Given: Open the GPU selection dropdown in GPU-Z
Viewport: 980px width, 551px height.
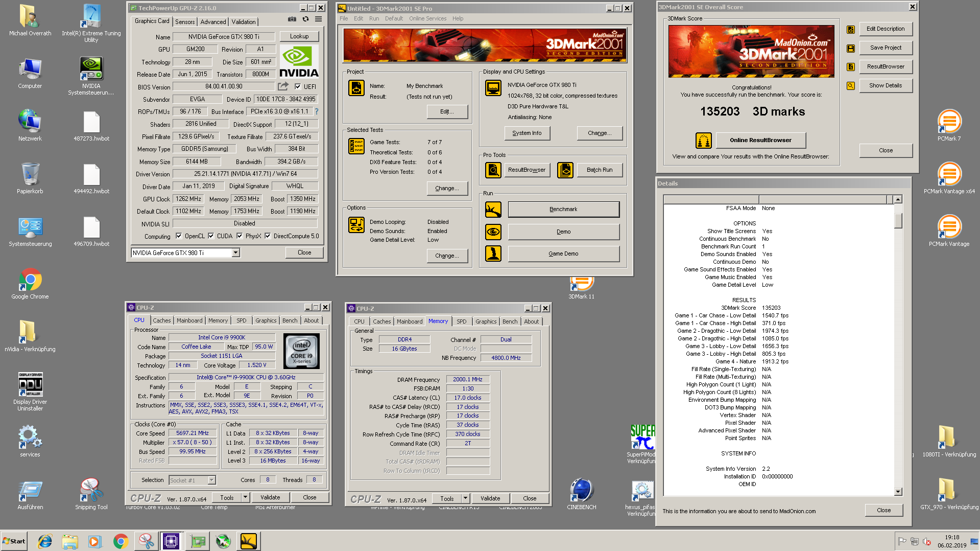Looking at the screenshot, I should pos(235,252).
